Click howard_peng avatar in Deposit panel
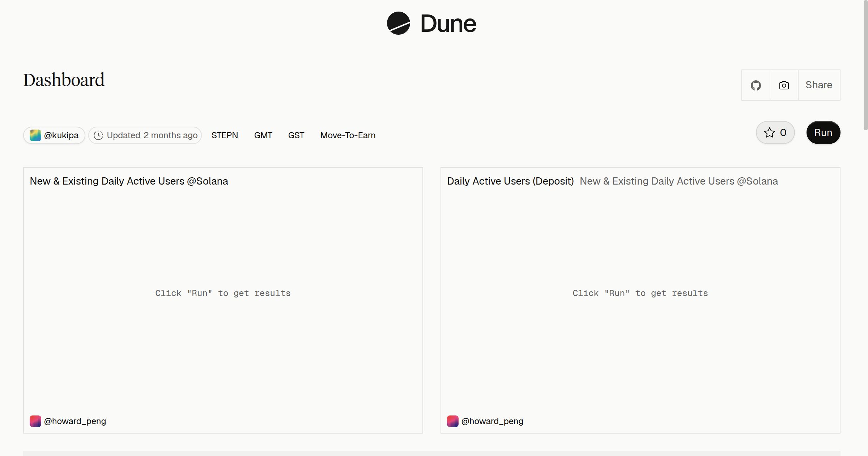The image size is (868, 456). tap(453, 421)
